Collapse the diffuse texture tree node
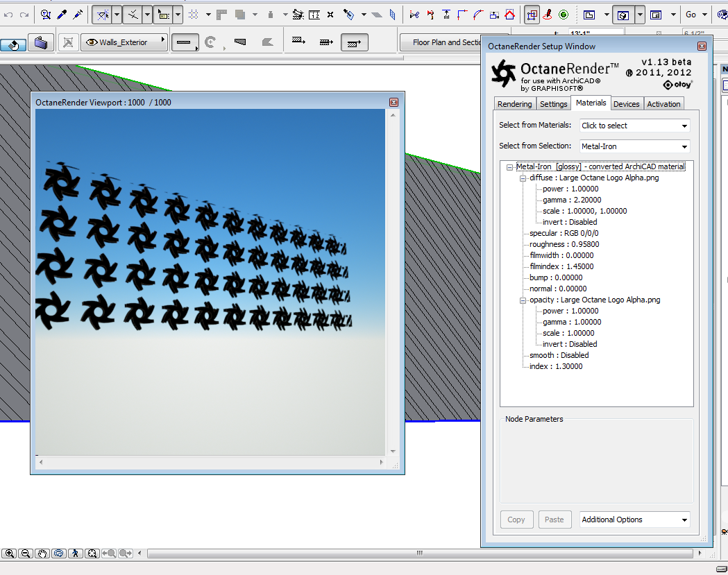The image size is (728, 575). pos(523,178)
